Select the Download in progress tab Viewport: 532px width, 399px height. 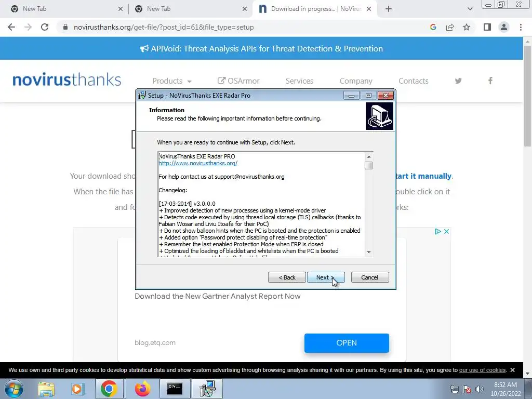(x=315, y=9)
